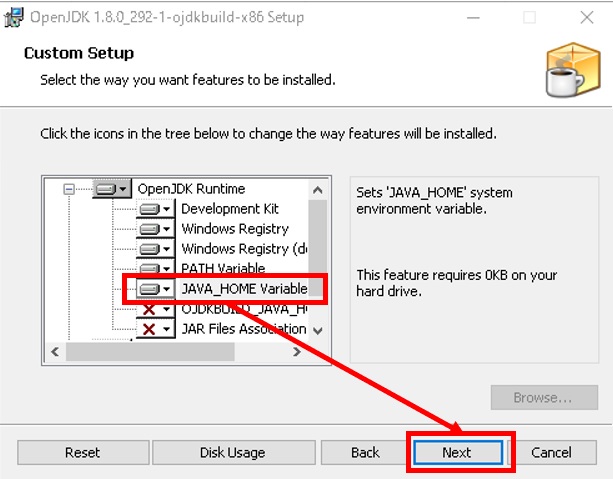Screen dimensions: 613x479
Task: Click the disabled Browse... button
Action: pyautogui.click(x=544, y=398)
